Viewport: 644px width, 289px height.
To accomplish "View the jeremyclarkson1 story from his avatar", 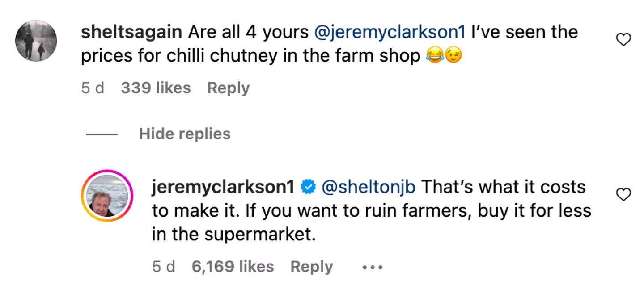I will click(107, 196).
